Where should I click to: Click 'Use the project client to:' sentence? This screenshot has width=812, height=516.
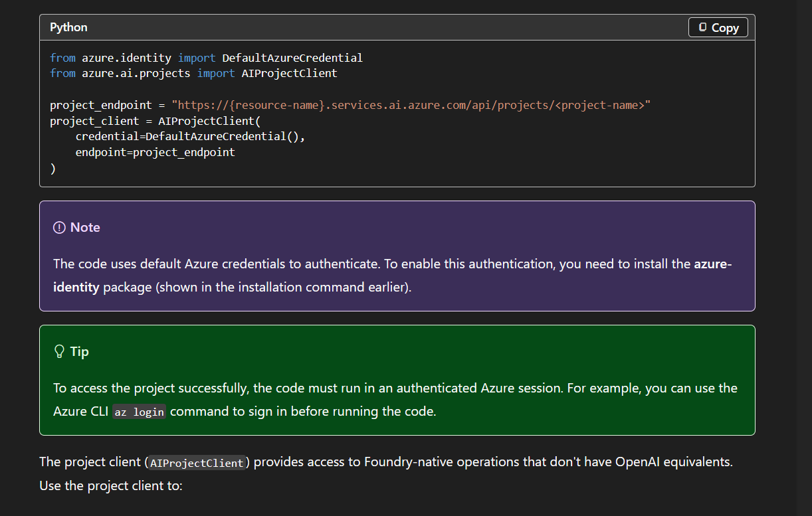tap(110, 485)
